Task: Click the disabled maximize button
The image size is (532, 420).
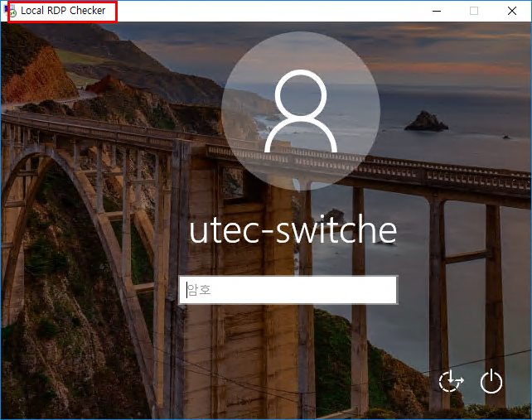Action: click(x=474, y=11)
